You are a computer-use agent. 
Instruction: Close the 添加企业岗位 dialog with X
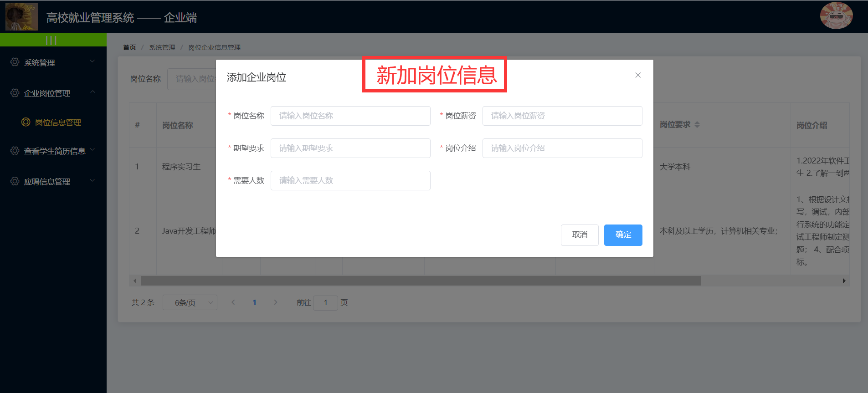coord(638,75)
